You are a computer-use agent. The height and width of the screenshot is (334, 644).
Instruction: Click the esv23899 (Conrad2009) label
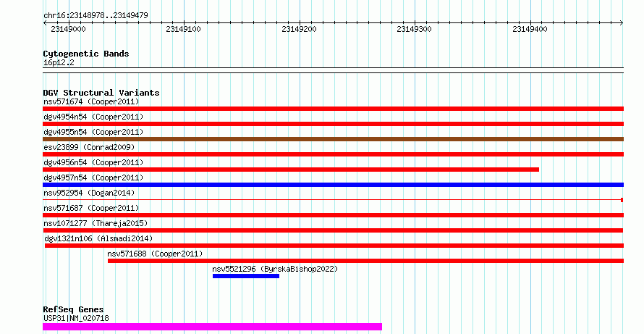pyautogui.click(x=89, y=147)
